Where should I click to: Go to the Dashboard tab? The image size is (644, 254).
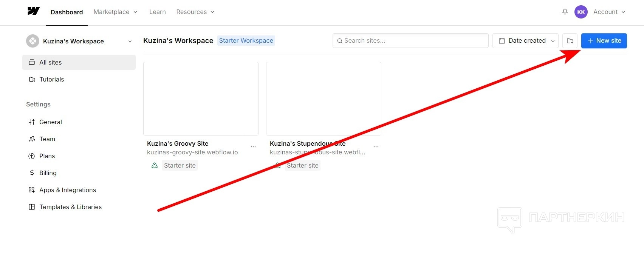coord(67,12)
